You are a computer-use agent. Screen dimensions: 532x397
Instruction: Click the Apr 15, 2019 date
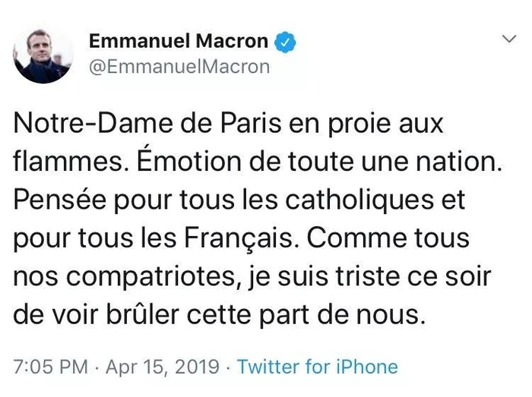click(x=164, y=367)
